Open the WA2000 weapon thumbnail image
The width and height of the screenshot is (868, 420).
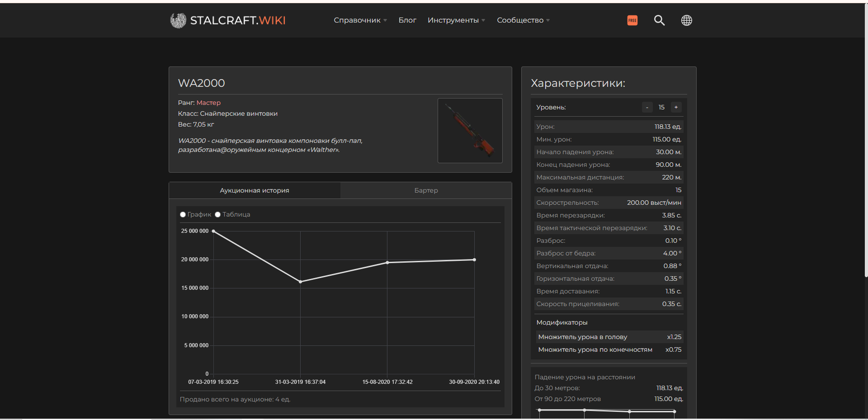click(x=470, y=131)
